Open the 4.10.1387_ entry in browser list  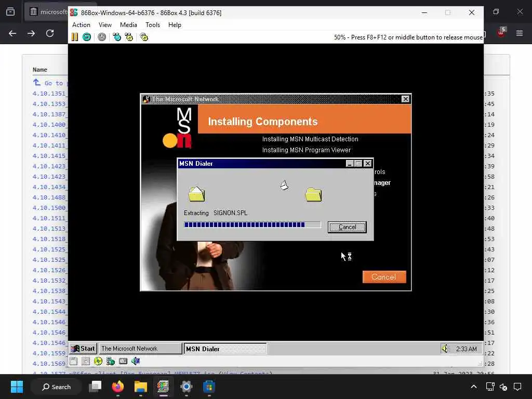(50, 114)
